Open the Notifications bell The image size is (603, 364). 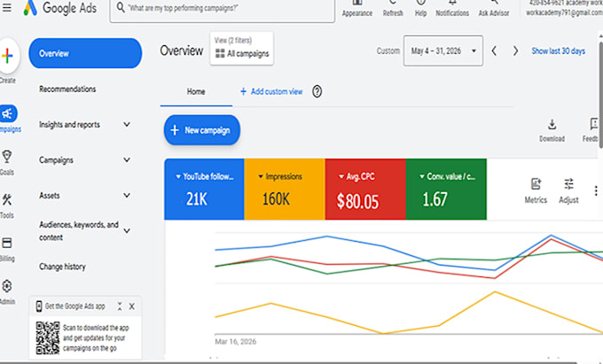(452, 9)
